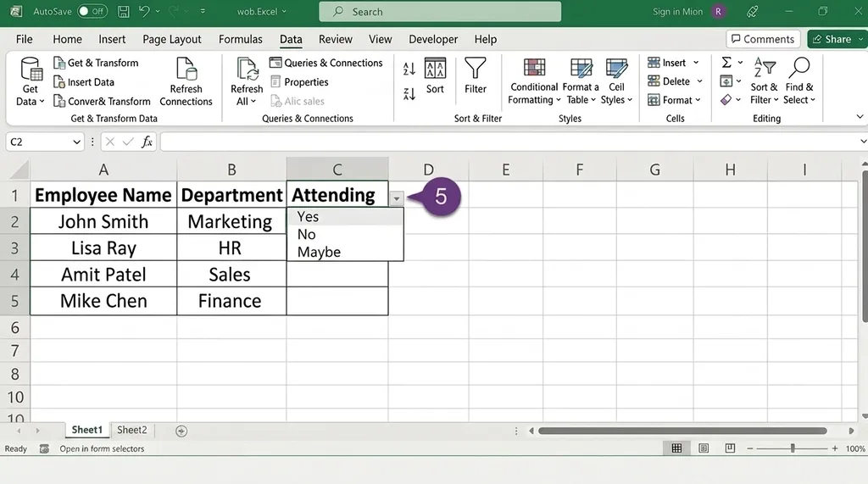The height and width of the screenshot is (484, 868).
Task: Open undo history dropdown arrow
Action: (158, 12)
